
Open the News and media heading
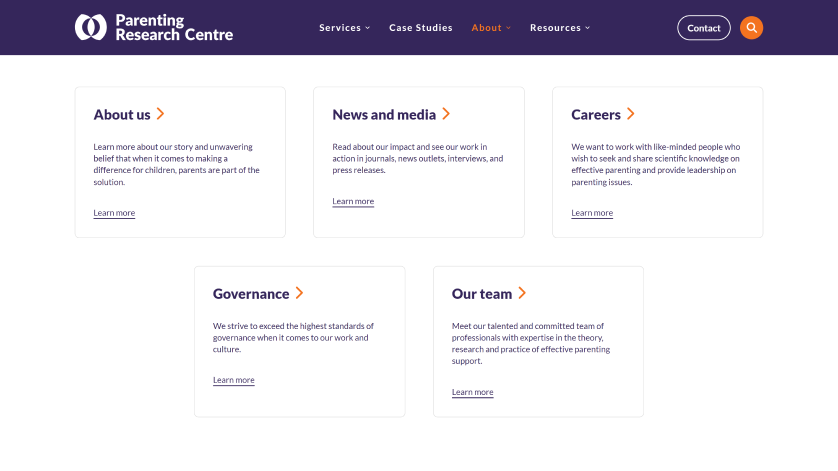(384, 114)
